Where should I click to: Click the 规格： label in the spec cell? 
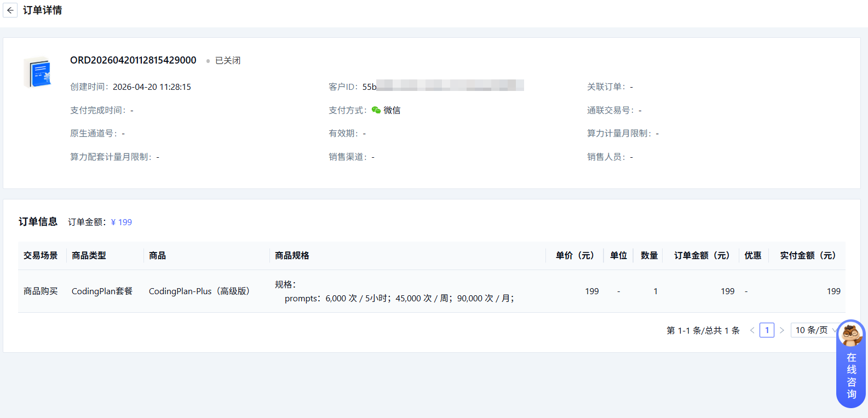(x=285, y=284)
